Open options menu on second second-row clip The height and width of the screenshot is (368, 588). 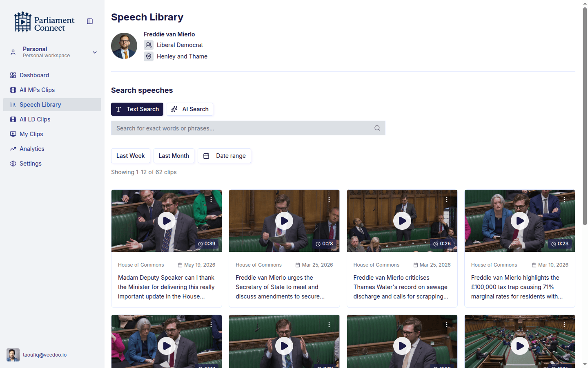[x=329, y=325]
